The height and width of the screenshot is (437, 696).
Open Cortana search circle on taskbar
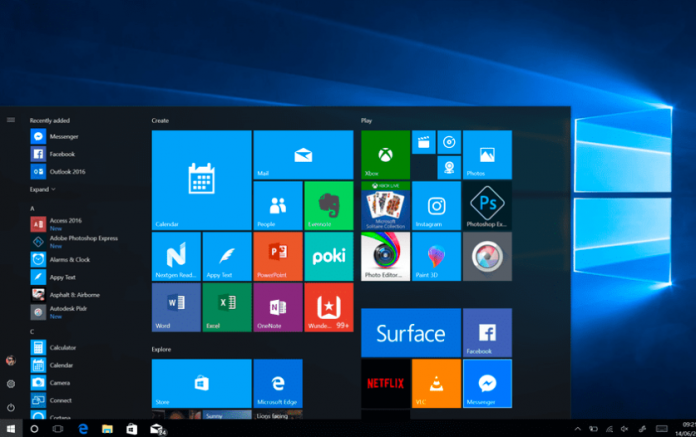(34, 429)
